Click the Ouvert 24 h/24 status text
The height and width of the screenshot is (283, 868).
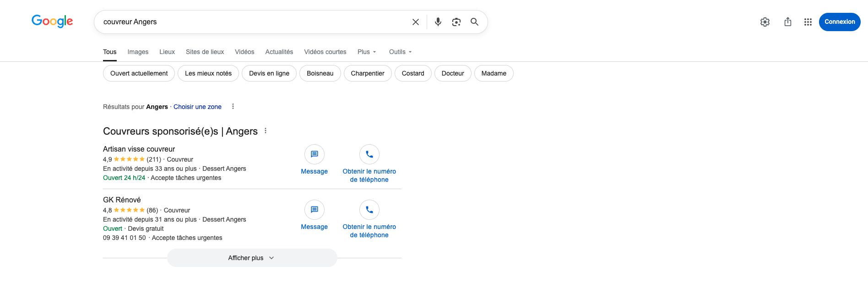point(124,178)
